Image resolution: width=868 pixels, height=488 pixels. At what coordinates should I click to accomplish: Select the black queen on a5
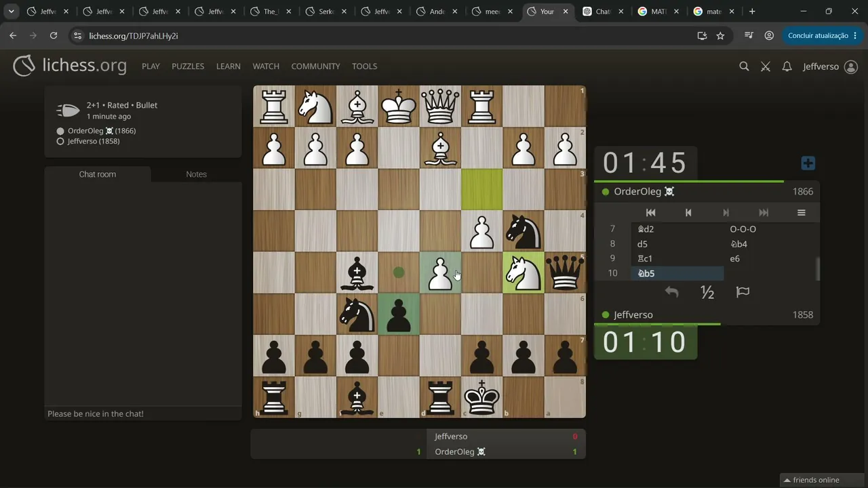(x=565, y=272)
